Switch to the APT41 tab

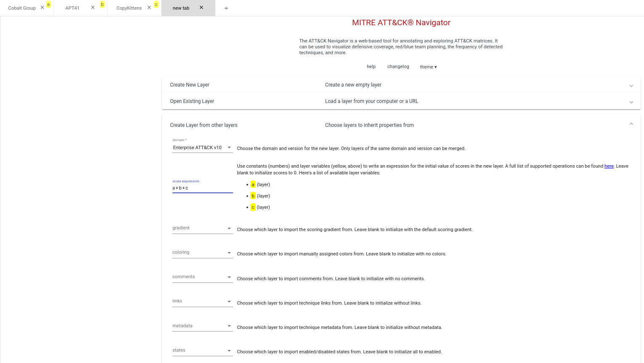tap(72, 8)
